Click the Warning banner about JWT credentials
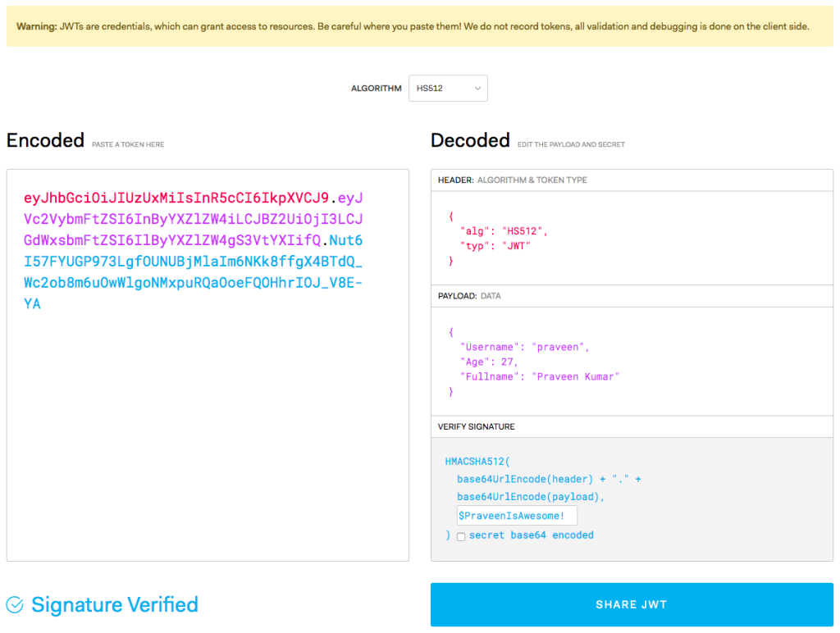This screenshot has height=633, width=840. coord(420,25)
